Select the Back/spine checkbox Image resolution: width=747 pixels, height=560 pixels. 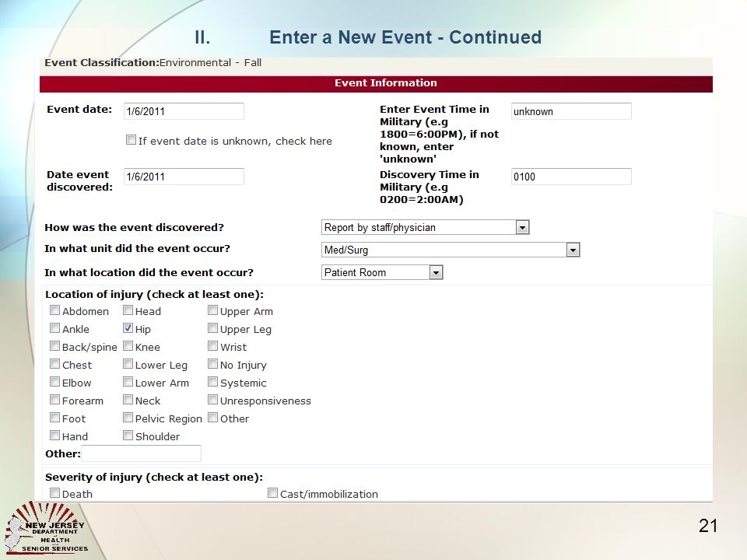pos(54,346)
